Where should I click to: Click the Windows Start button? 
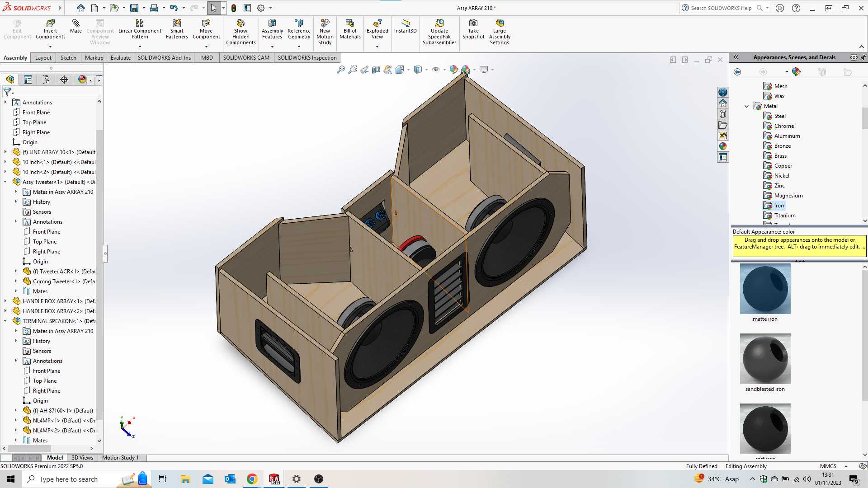(11, 479)
